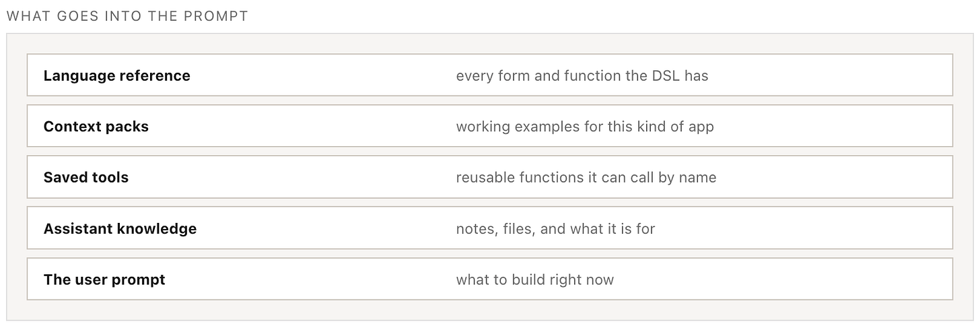Click "what to build right now" description

click(535, 279)
